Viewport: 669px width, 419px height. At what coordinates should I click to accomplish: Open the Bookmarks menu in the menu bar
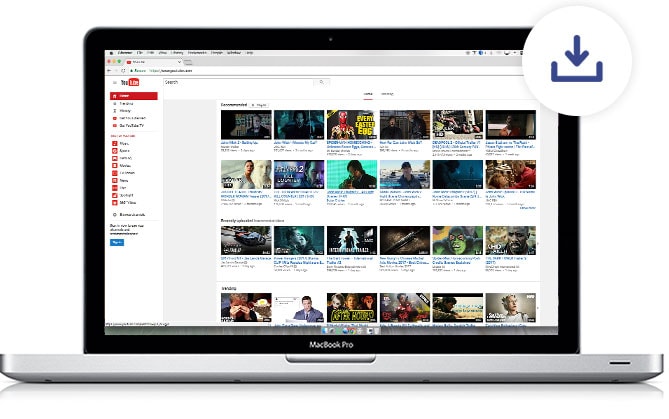pos(197,53)
